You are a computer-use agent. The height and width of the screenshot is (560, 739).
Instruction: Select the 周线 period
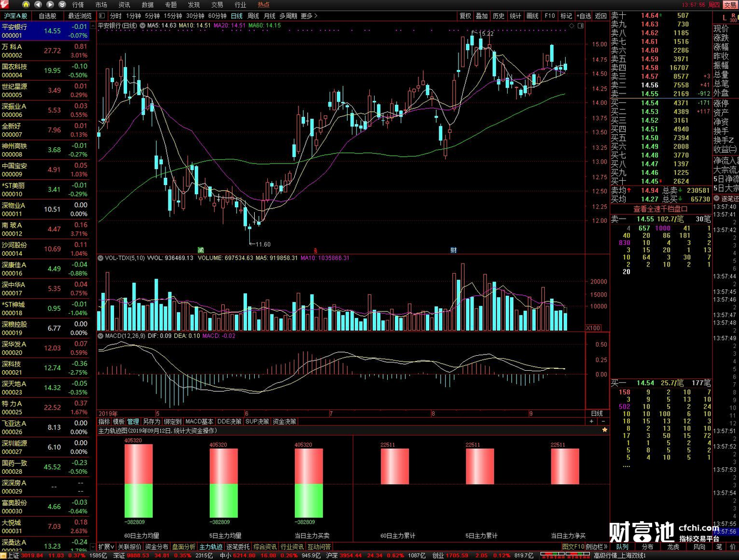(x=254, y=16)
